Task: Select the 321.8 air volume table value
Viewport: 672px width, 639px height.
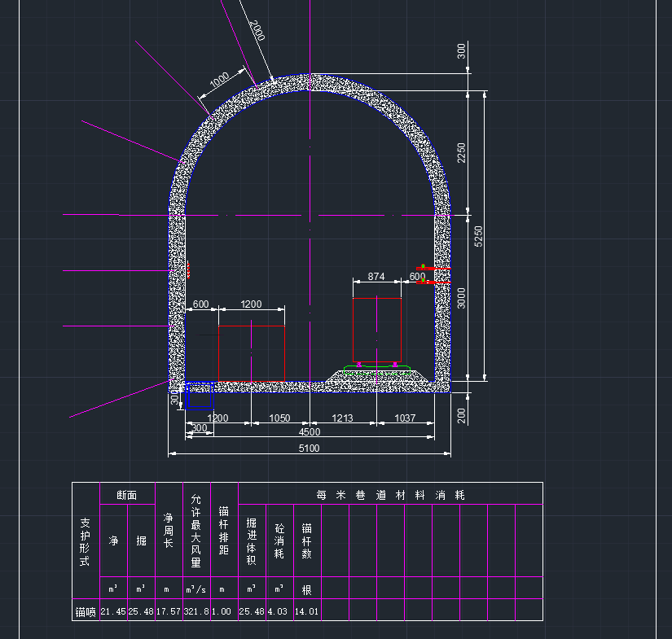Action: coord(195,612)
